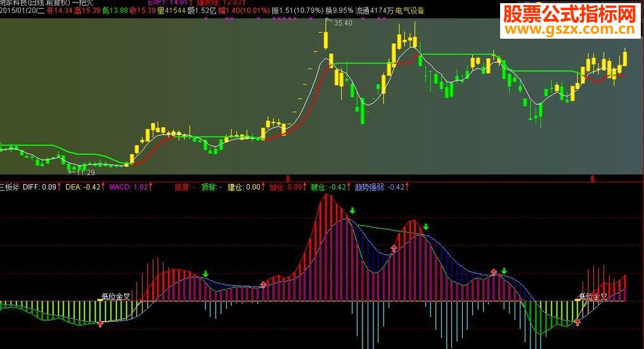
Task: Click the date label 2015/01/20/二
Action: click(22, 11)
